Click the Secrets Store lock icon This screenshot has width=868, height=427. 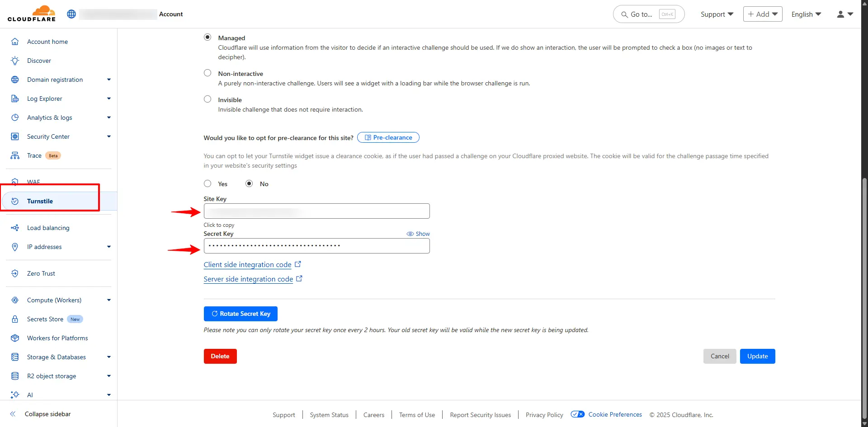15,319
